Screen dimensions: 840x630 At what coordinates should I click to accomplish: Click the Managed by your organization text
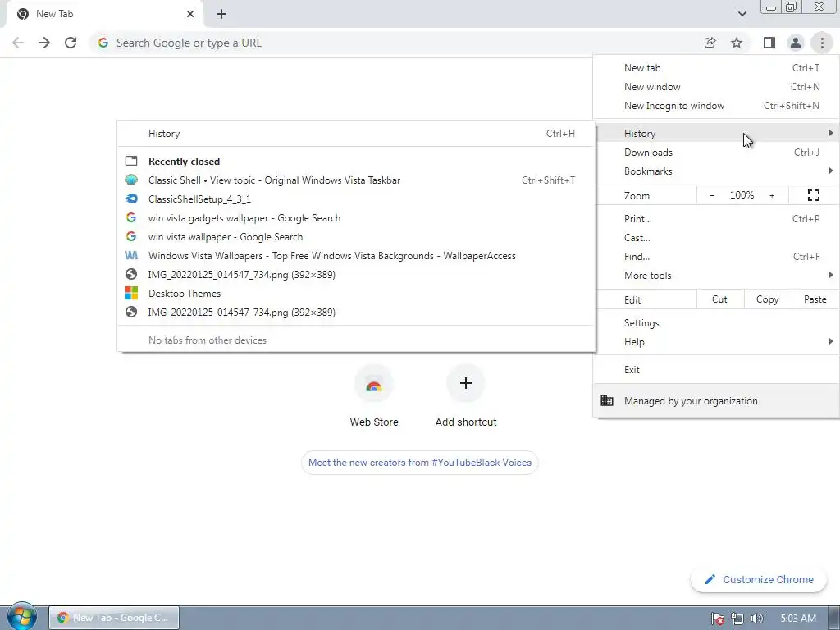(691, 400)
